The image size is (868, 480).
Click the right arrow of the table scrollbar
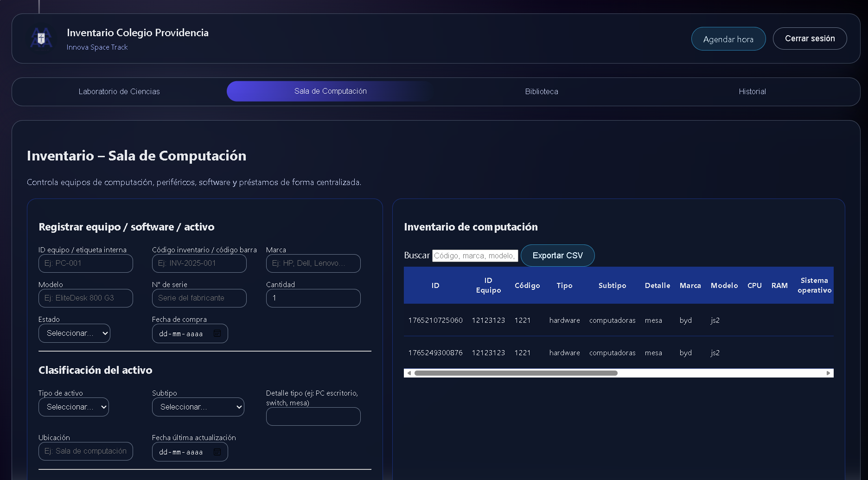click(x=828, y=372)
